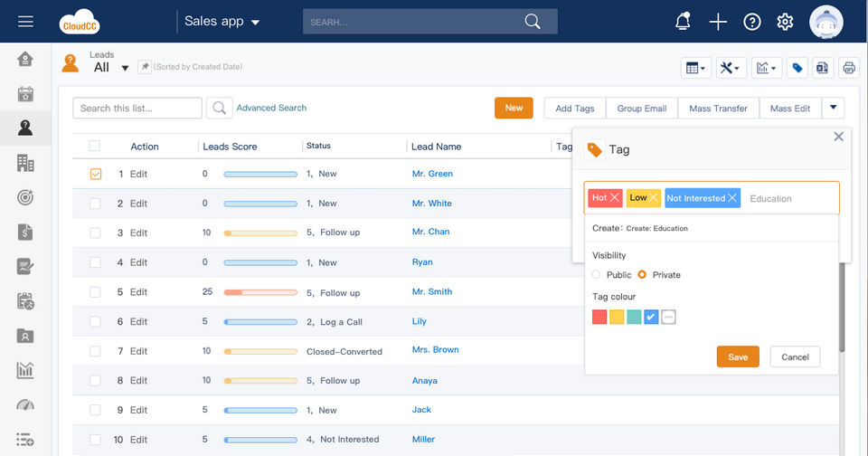Image resolution: width=868 pixels, height=456 pixels.
Task: Check the Mr. Chan row checkbox
Action: point(95,233)
